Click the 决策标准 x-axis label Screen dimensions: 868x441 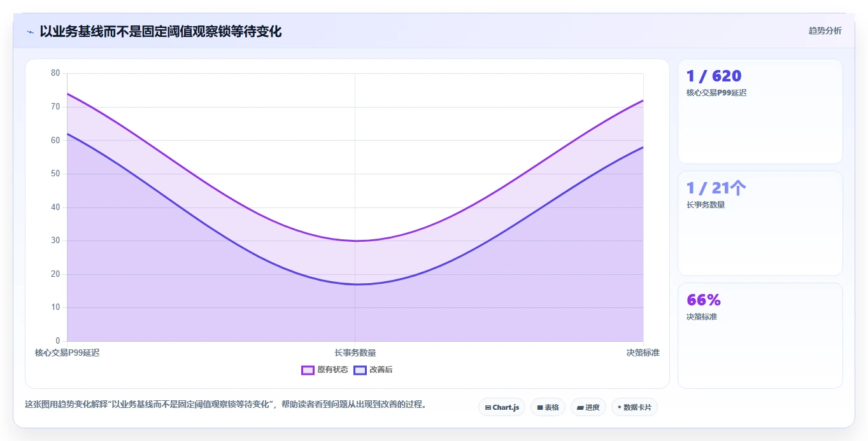643,353
